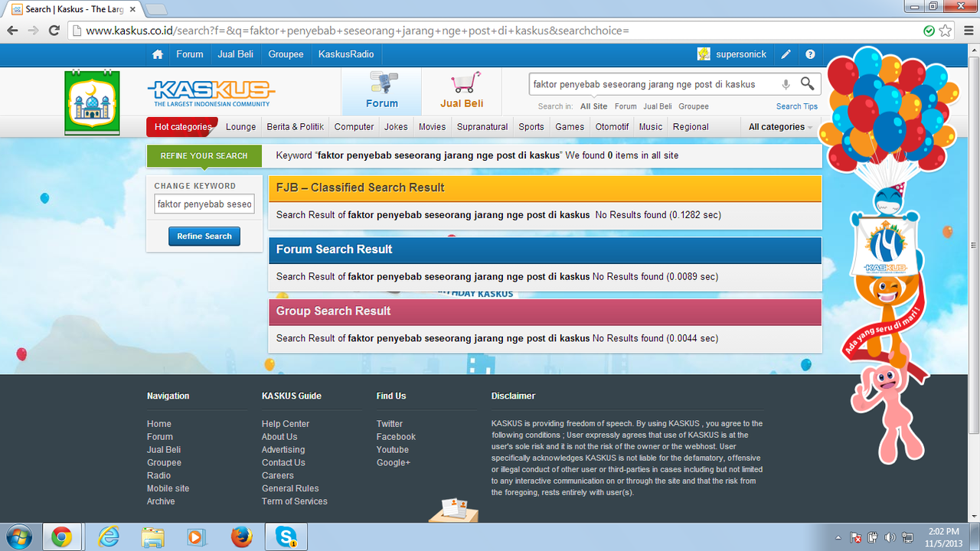Viewport: 980px width, 551px height.
Task: Click the pencil icon in top bar
Action: pos(786,54)
